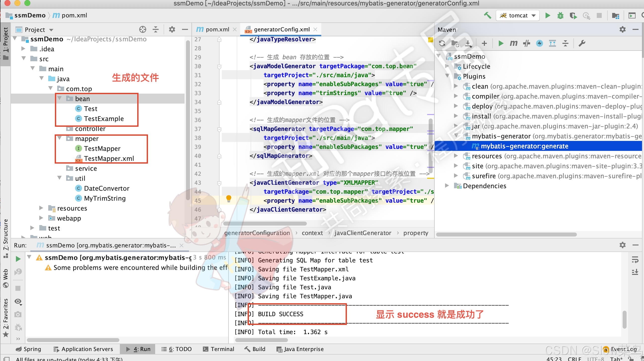Click scroll to end in Run console

[635, 272]
